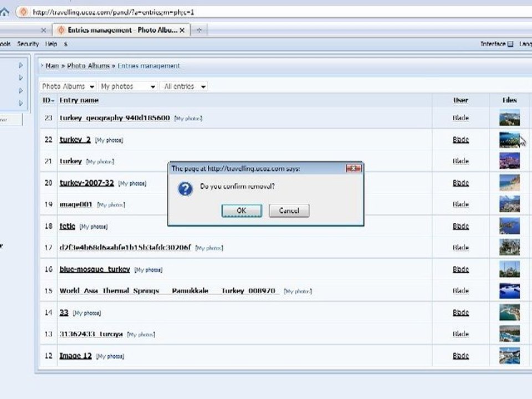Close the confirm removal dialog with X
Screen dimensions: 532x399
[353, 168]
